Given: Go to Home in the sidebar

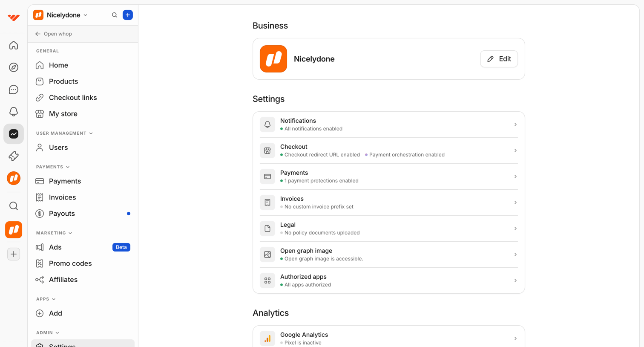Looking at the screenshot, I should click(x=83, y=65).
